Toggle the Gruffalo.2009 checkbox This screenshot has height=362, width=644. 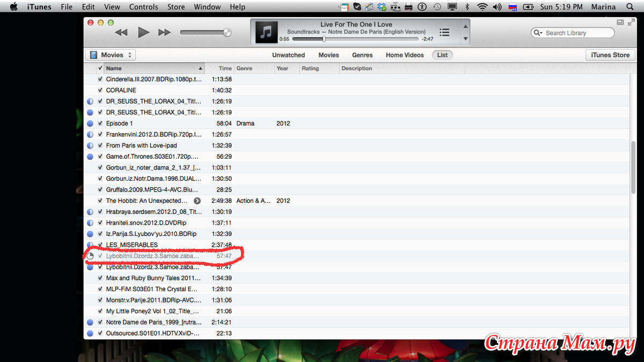pyautogui.click(x=100, y=189)
